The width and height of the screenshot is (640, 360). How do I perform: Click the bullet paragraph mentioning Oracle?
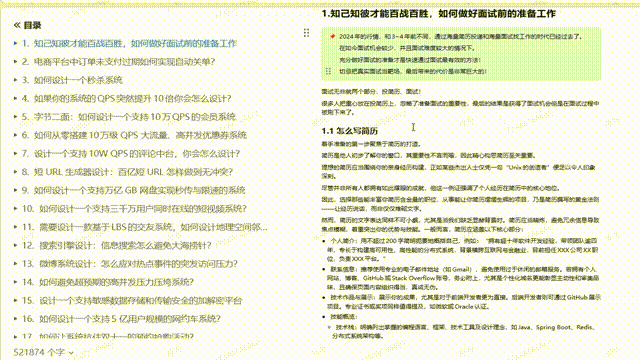click(x=465, y=302)
